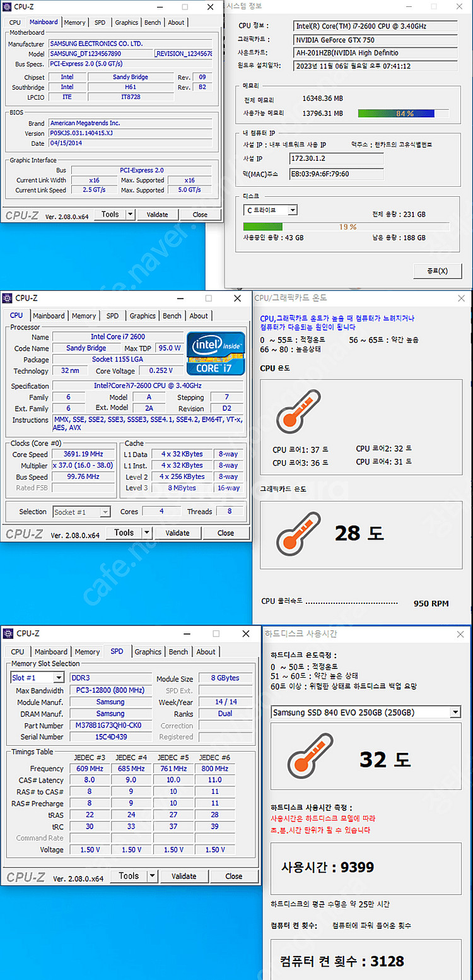The image size is (473, 980).
Task: Click the CPU-Z icon in the SPD window title bar
Action: point(8,633)
